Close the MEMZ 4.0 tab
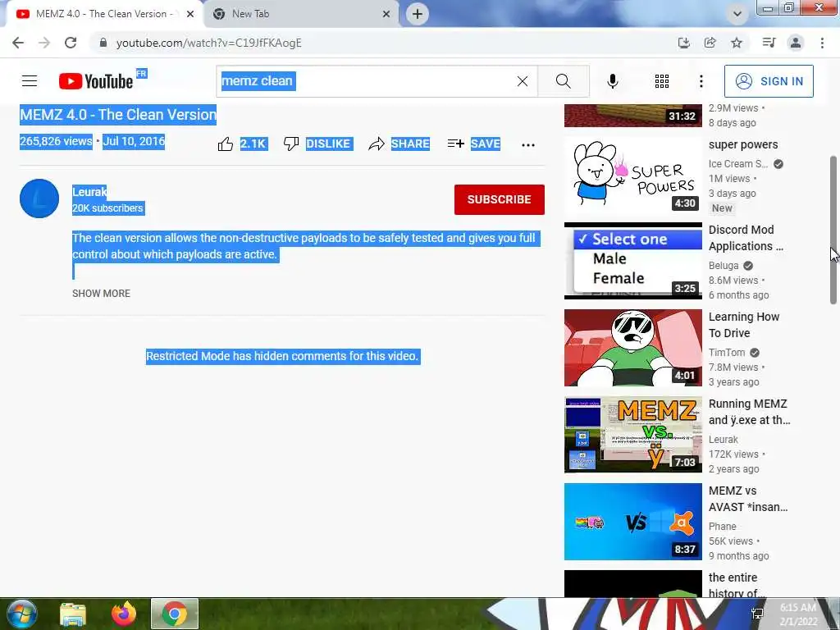 (190, 14)
